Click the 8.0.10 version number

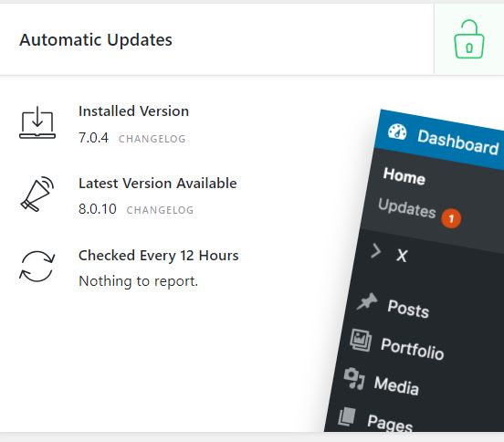[x=98, y=209]
